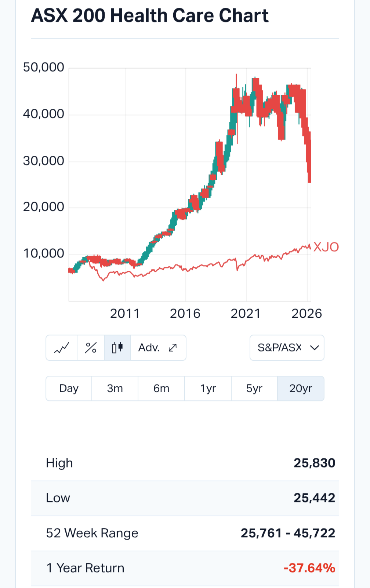Screen dimensions: 370x588
Task: Select the 3m time range
Action: (115, 388)
